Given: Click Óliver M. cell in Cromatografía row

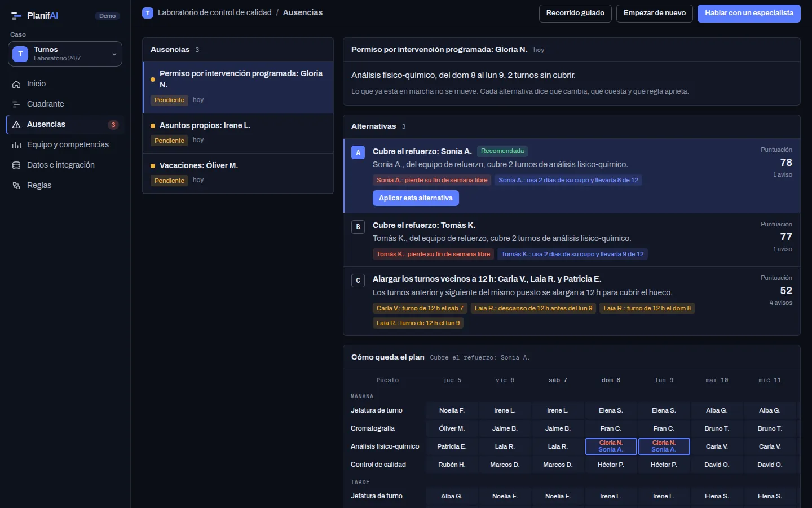Looking at the screenshot, I should pos(452,428).
